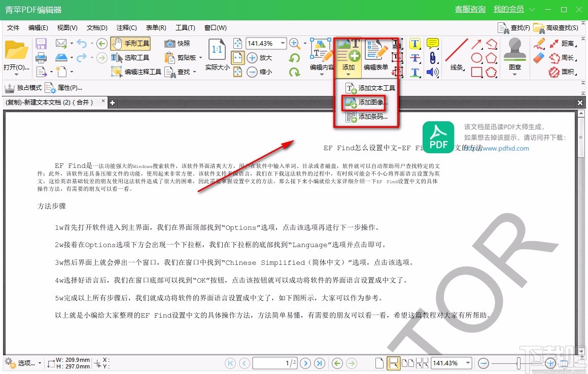Expand the 图章 dropdown arrow

click(x=514, y=74)
